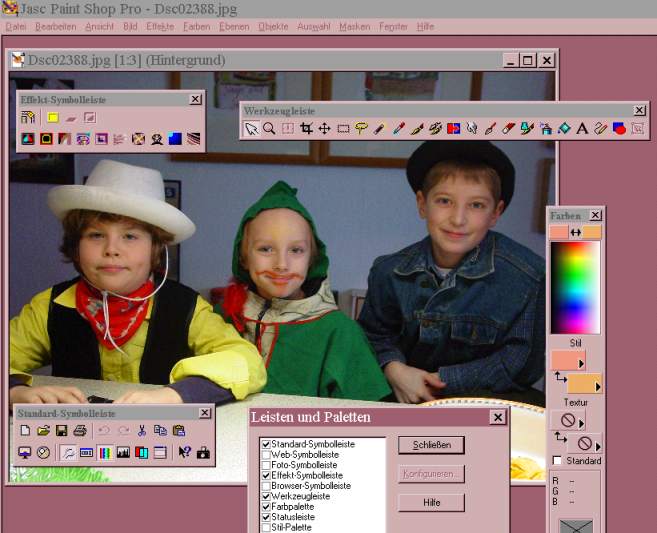657x533 pixels.
Task: Select the Crop tool in Werkzeugleiste
Action: pos(307,128)
